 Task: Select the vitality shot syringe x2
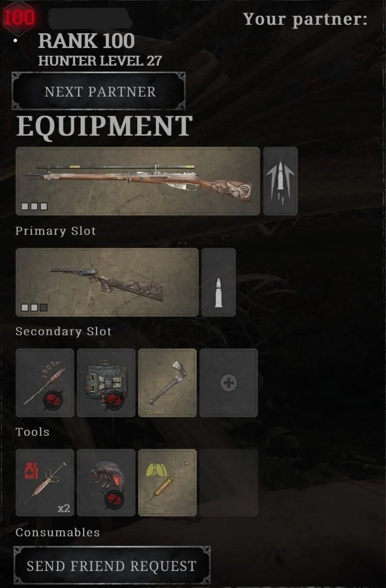[45, 483]
